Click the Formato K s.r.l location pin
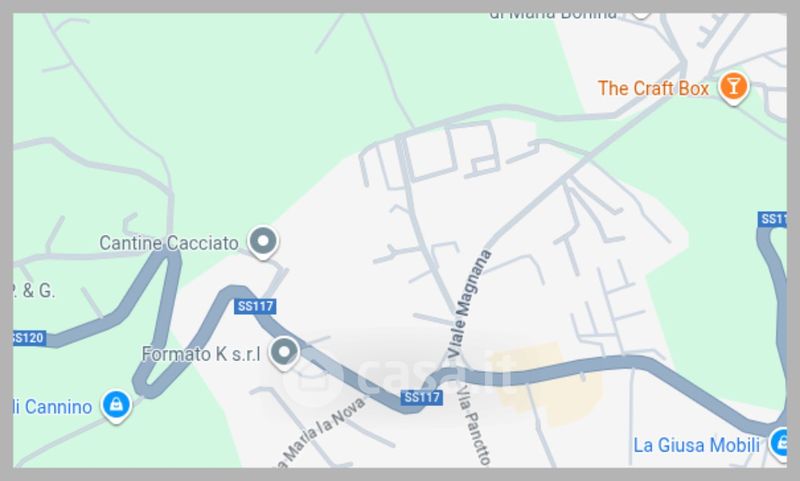The image size is (800, 481). [x=284, y=353]
